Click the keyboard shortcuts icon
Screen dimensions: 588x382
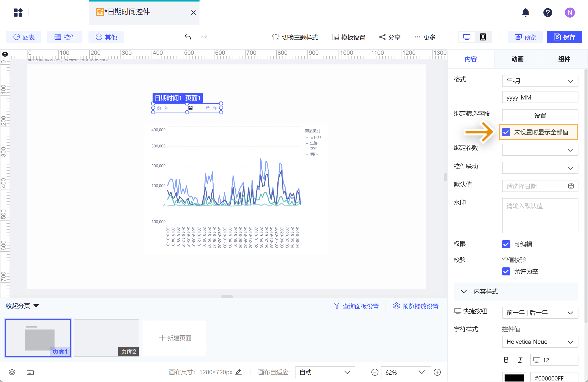click(30, 372)
